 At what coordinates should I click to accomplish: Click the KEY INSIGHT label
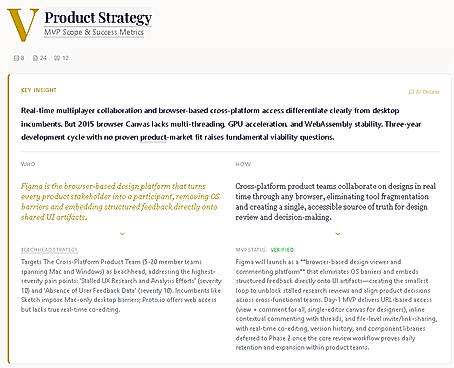point(39,90)
